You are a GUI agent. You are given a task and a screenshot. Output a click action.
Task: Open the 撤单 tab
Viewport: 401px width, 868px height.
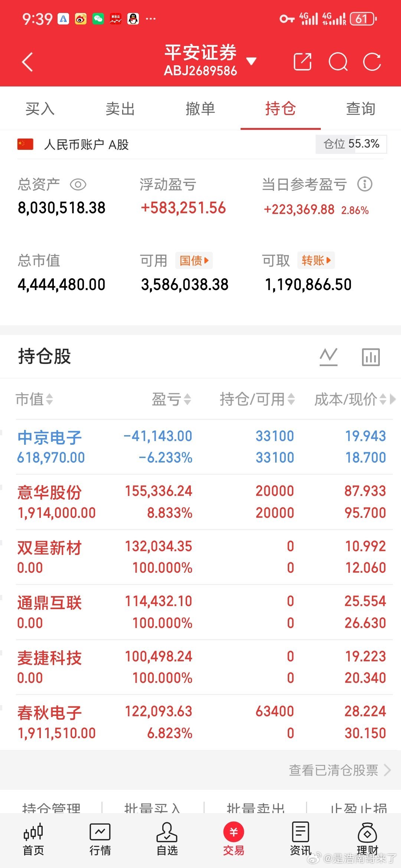[x=200, y=109]
